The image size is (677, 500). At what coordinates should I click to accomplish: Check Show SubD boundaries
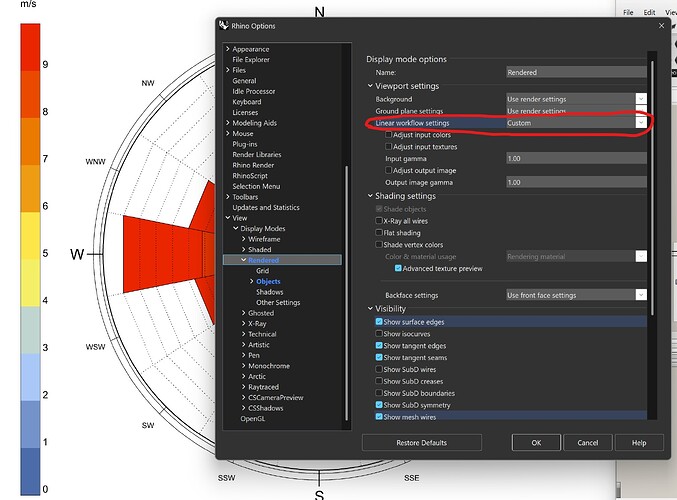click(x=379, y=393)
